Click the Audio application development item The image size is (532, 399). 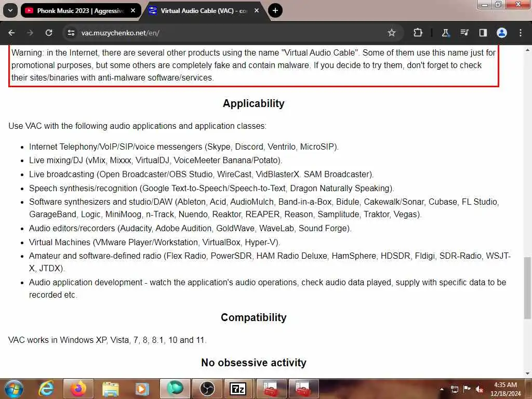click(x=268, y=288)
